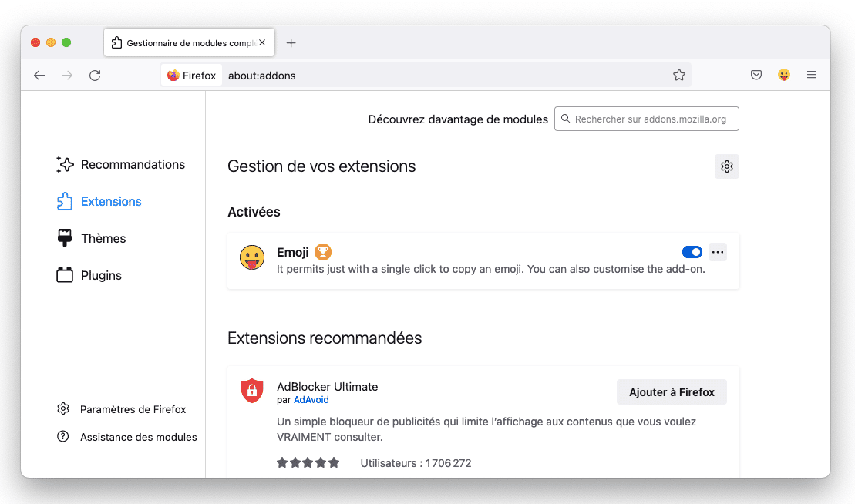The image size is (855, 504).
Task: Open the Pocket save icon
Action: [756, 76]
